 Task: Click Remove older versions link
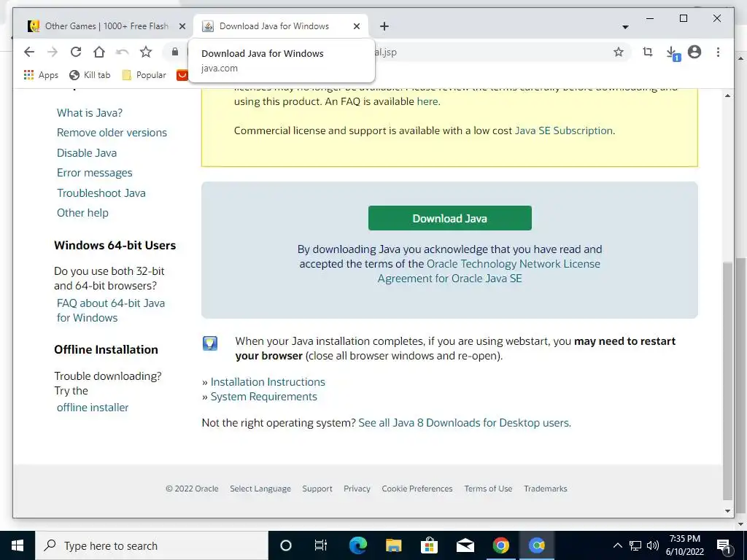tap(112, 133)
